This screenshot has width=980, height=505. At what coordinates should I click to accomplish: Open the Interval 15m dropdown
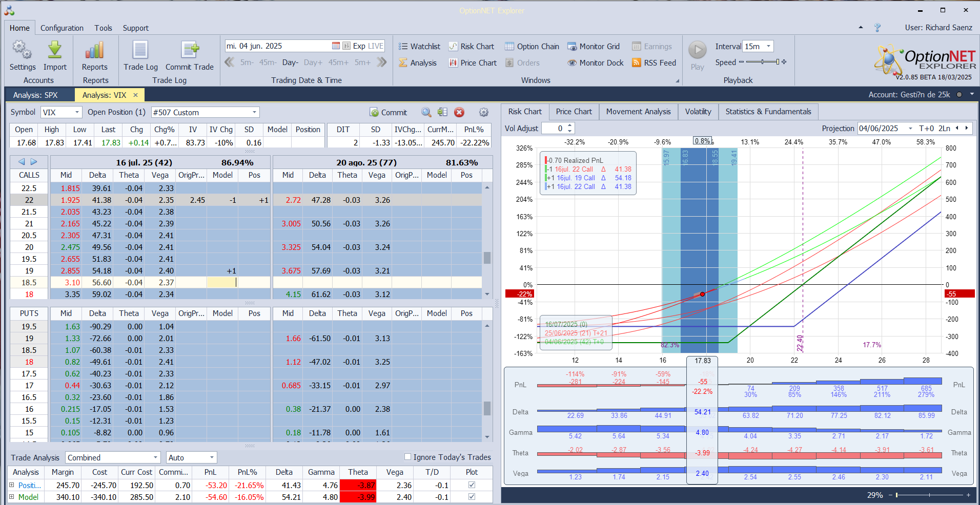(x=768, y=46)
